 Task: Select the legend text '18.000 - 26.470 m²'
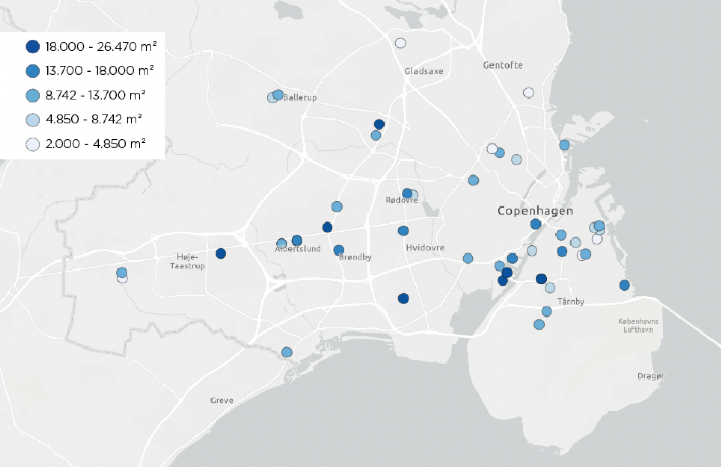tap(101, 46)
